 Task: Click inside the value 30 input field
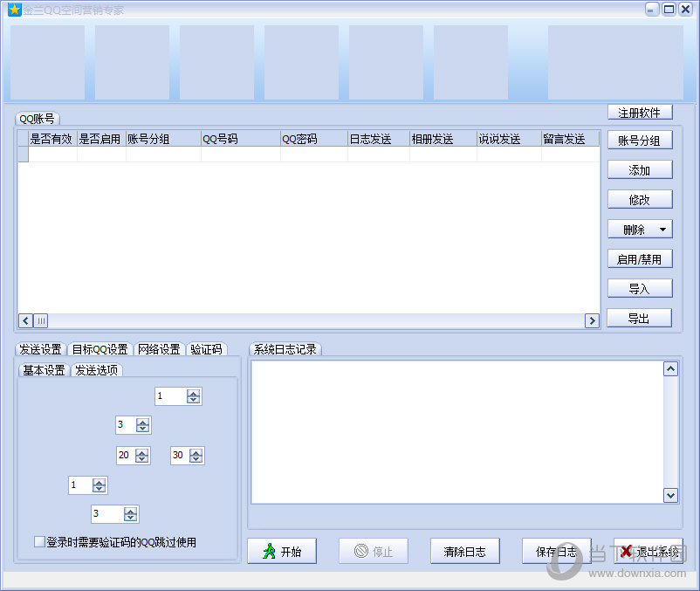click(x=181, y=456)
